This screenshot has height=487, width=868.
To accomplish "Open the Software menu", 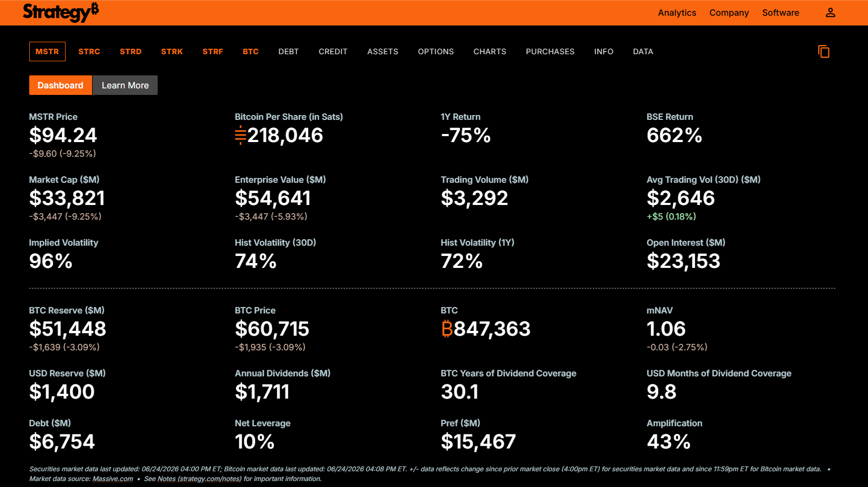I will pos(780,12).
